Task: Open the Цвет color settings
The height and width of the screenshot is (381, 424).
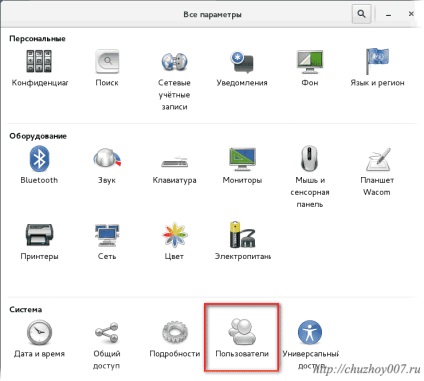Action: point(174,242)
